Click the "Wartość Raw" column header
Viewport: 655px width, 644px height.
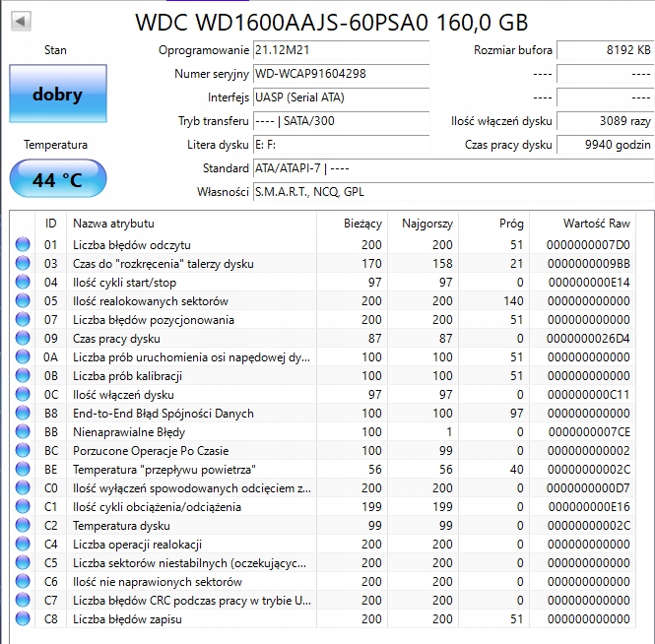(596, 224)
